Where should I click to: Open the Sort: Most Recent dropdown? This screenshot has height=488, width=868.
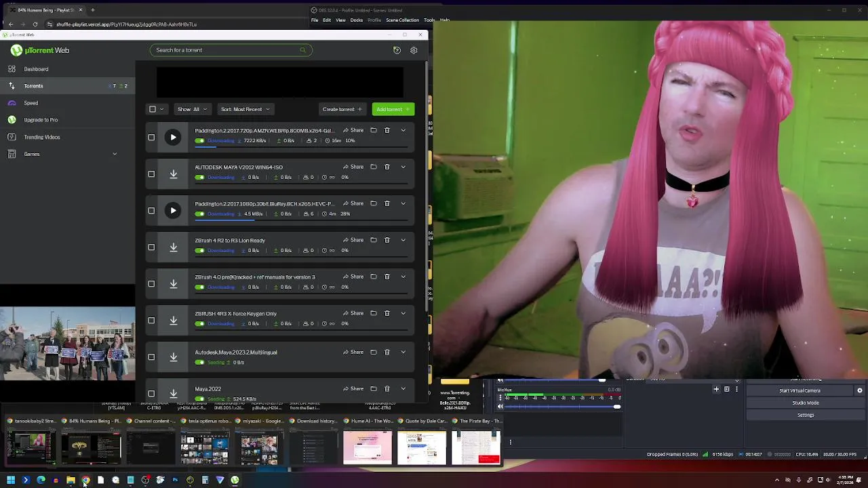tap(245, 109)
